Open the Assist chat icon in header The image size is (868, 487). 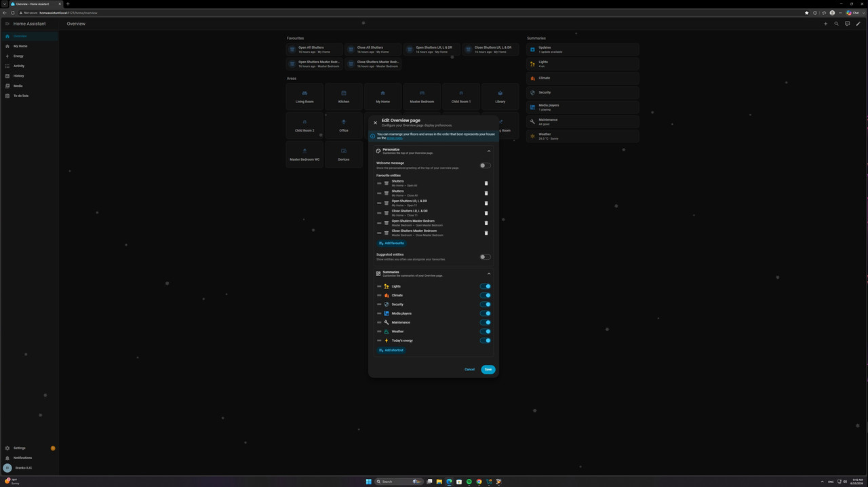[x=847, y=24]
